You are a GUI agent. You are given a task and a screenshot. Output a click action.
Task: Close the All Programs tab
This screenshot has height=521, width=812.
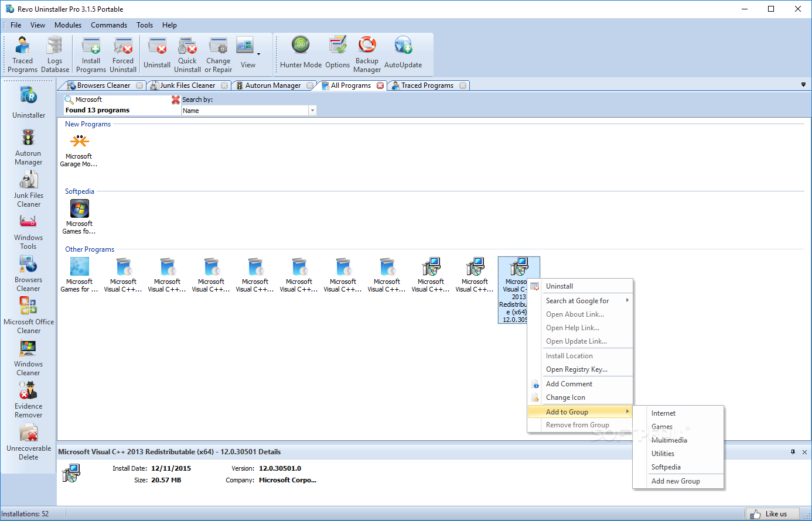point(380,85)
